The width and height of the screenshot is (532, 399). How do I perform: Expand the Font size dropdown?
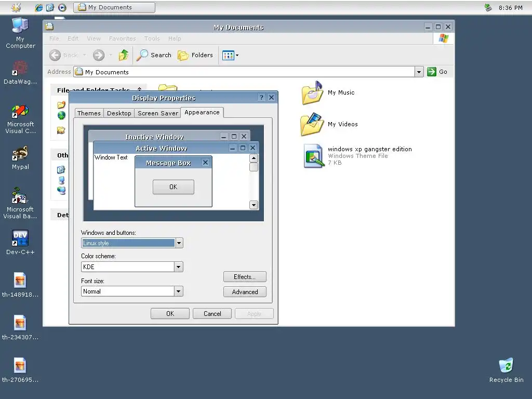pyautogui.click(x=179, y=291)
